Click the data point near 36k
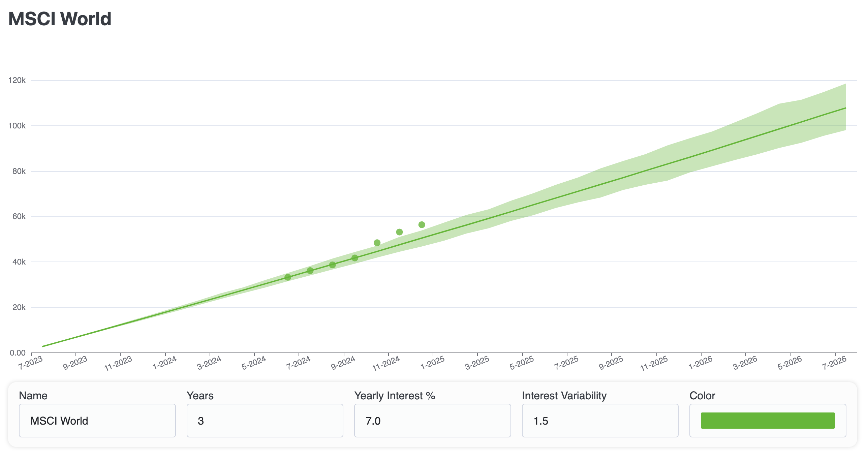 (x=310, y=270)
